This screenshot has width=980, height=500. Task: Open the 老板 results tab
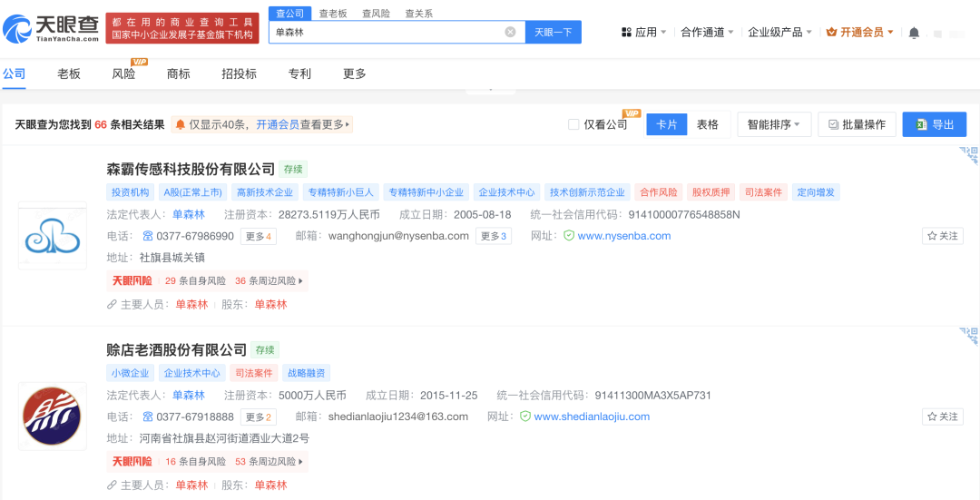click(x=69, y=74)
